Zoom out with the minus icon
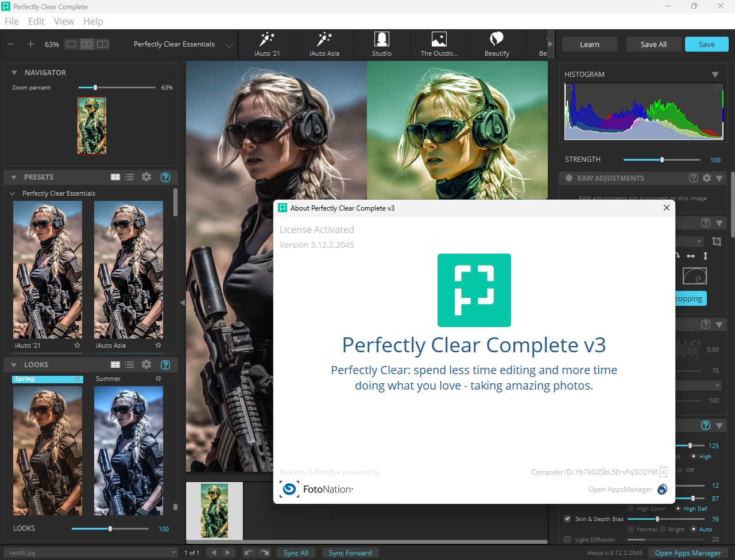 click(x=11, y=44)
